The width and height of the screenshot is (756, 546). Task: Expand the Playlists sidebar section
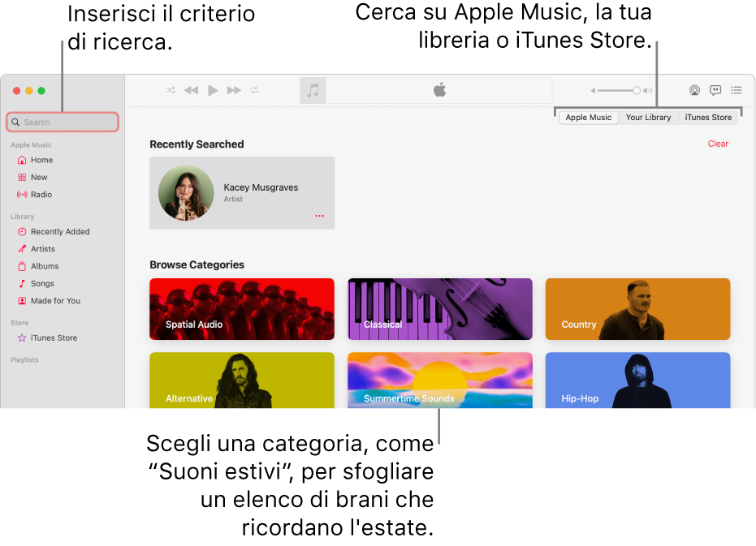(x=24, y=360)
